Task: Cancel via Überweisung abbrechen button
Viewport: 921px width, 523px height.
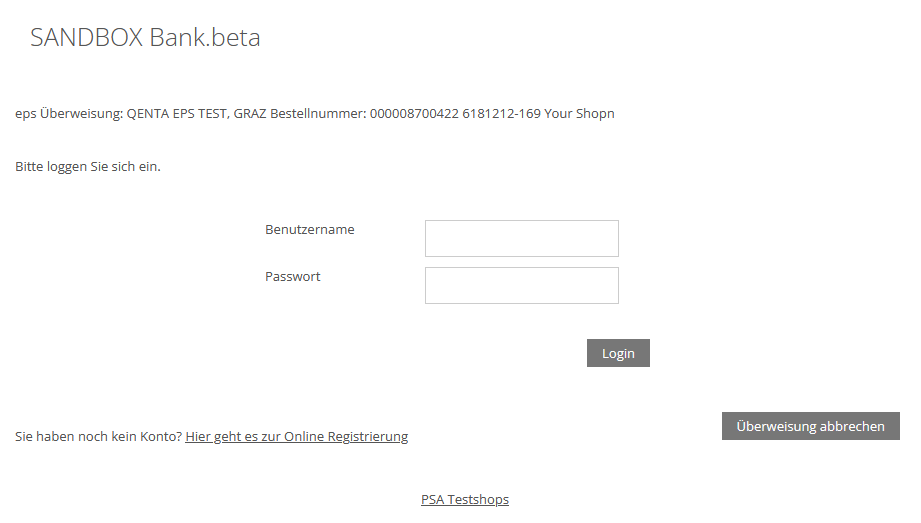Action: (x=811, y=426)
